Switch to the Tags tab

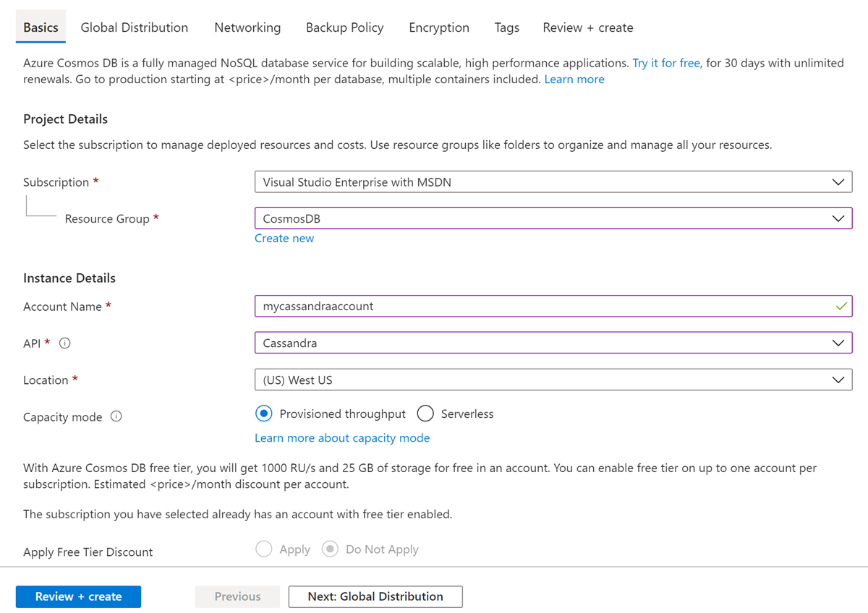pyautogui.click(x=506, y=27)
